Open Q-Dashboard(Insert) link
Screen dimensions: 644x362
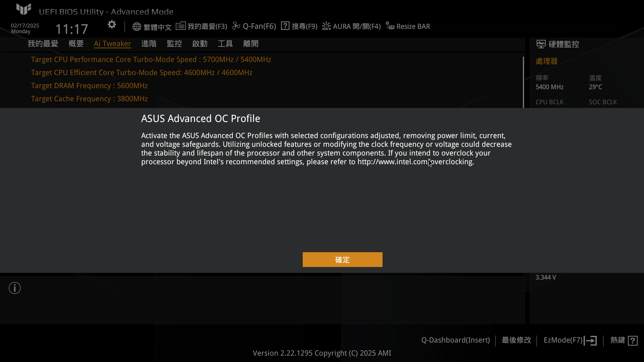click(x=455, y=340)
